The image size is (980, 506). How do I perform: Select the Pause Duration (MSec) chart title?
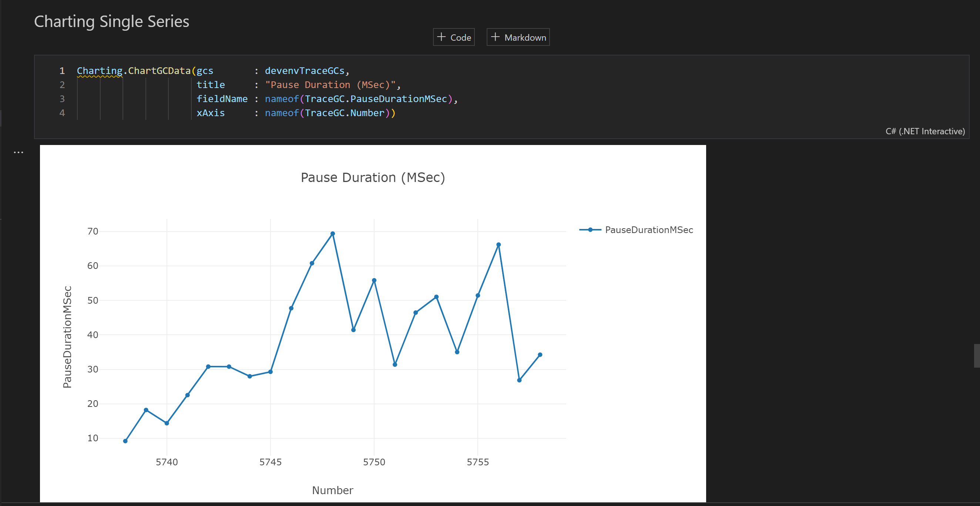373,177
